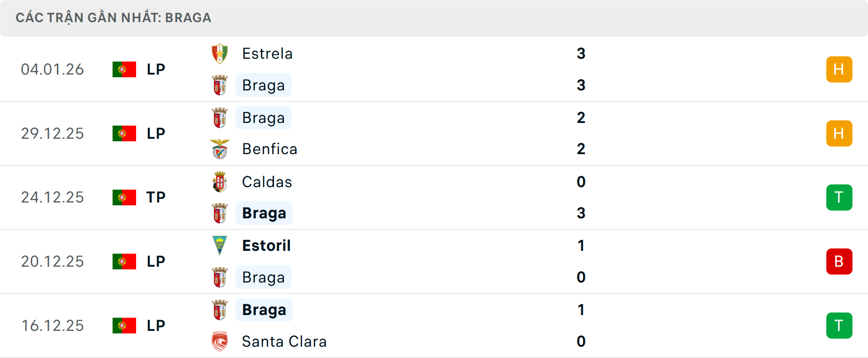Click the Các trận gần nhất: Braga header
The image size is (868, 358).
113,18
